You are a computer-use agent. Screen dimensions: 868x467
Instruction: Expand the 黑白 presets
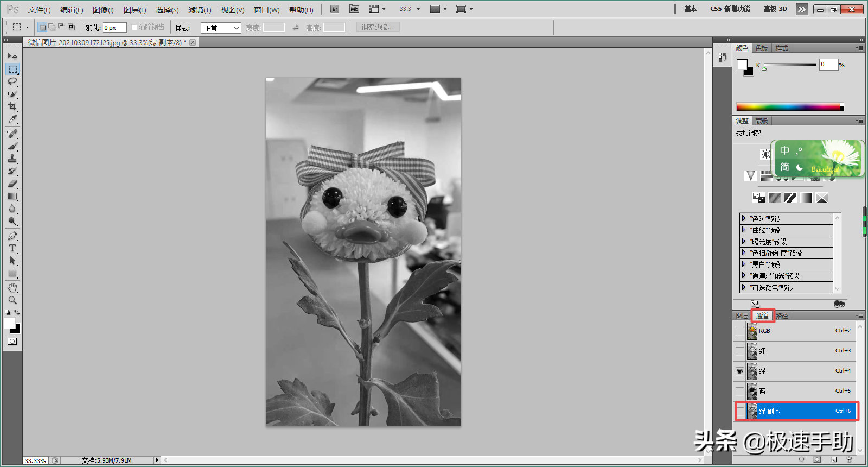(744, 264)
